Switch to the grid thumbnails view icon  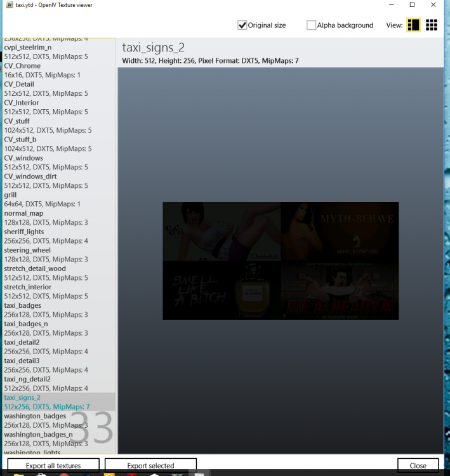(431, 25)
